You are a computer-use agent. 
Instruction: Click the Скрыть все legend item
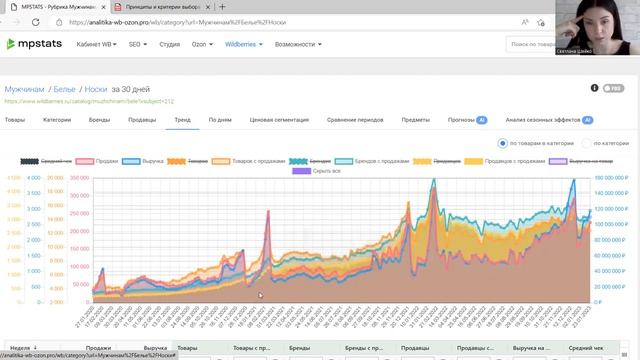click(x=316, y=171)
